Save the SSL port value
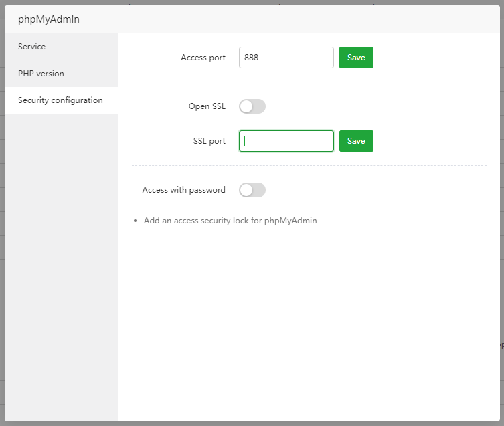 coord(356,141)
